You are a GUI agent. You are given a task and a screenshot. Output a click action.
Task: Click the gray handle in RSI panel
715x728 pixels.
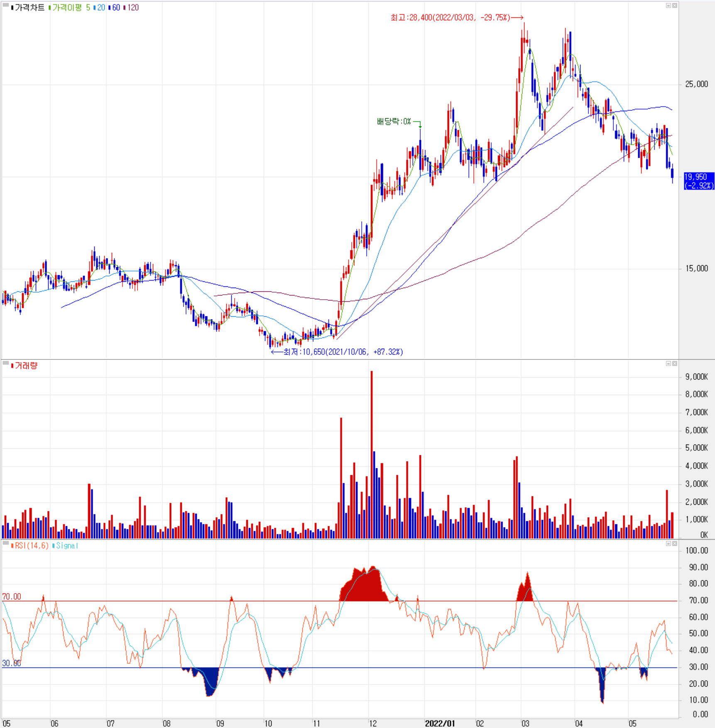coord(5,543)
